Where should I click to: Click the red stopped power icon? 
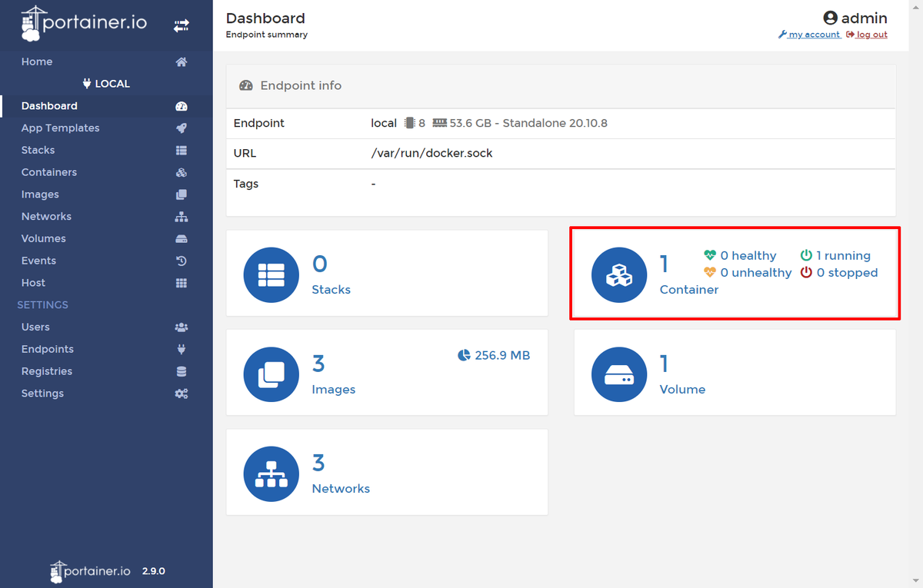coord(806,272)
